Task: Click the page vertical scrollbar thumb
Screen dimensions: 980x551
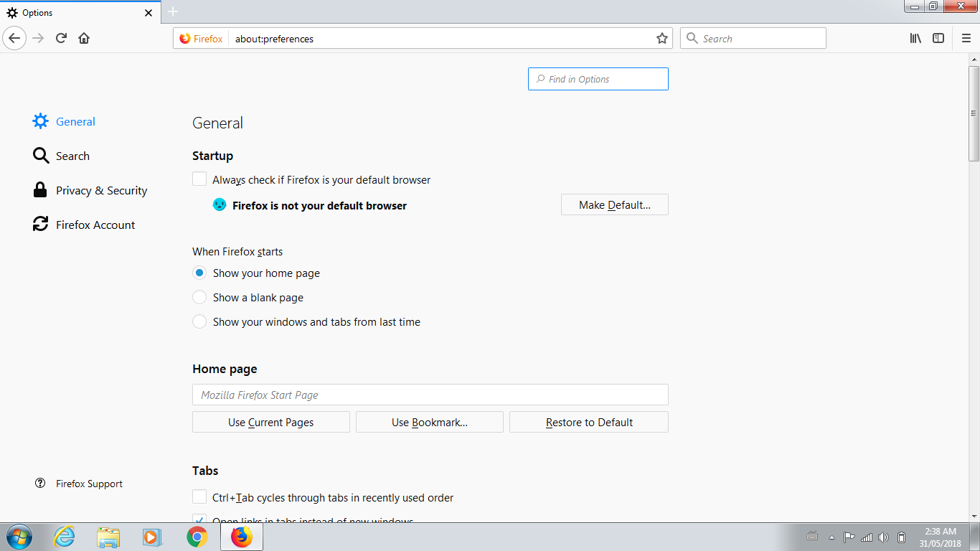Action: pos(974,113)
